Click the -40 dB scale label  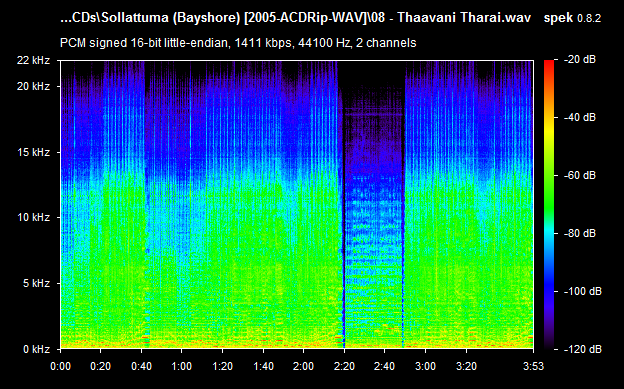tap(581, 117)
